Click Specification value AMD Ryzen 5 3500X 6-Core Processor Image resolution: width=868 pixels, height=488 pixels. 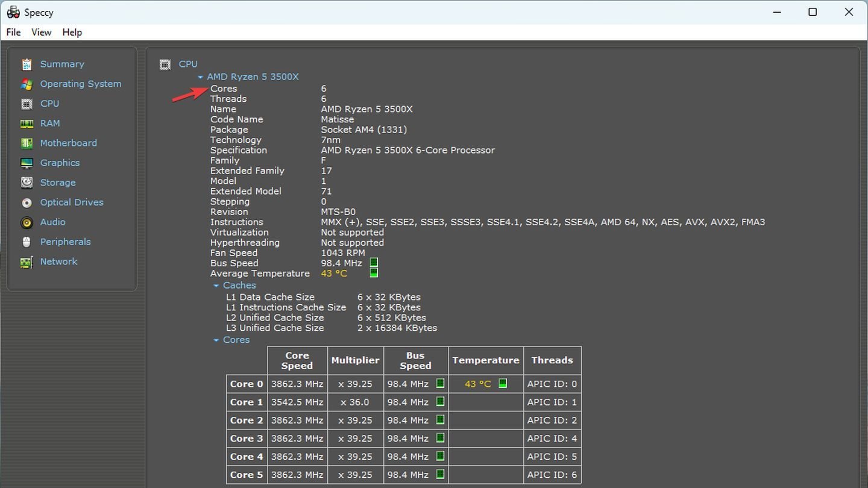pyautogui.click(x=407, y=150)
